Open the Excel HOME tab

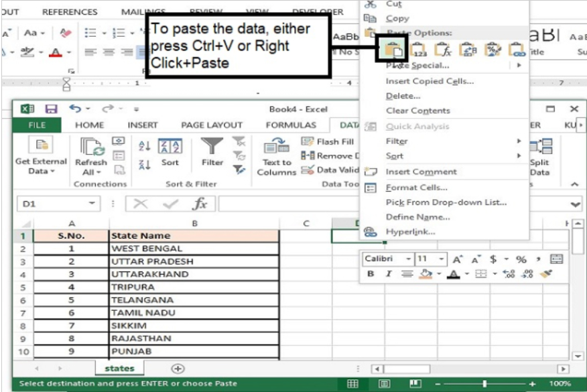tap(90, 125)
